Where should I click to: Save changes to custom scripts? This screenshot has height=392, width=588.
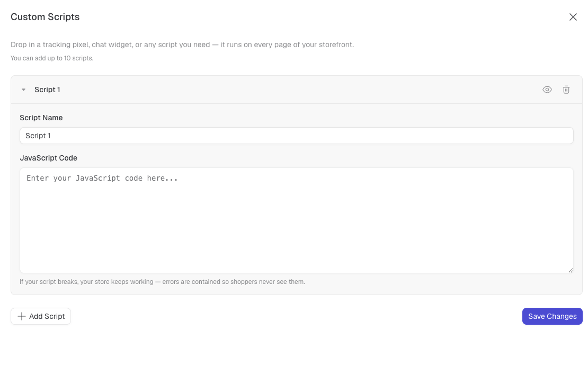(x=552, y=316)
